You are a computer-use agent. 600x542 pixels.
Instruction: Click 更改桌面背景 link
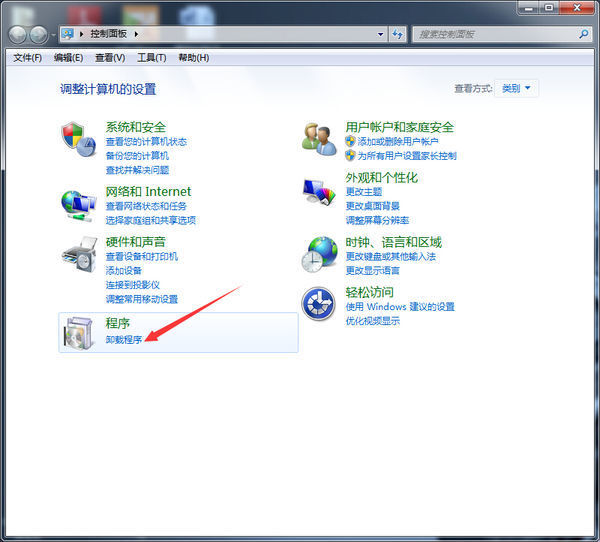(x=372, y=206)
